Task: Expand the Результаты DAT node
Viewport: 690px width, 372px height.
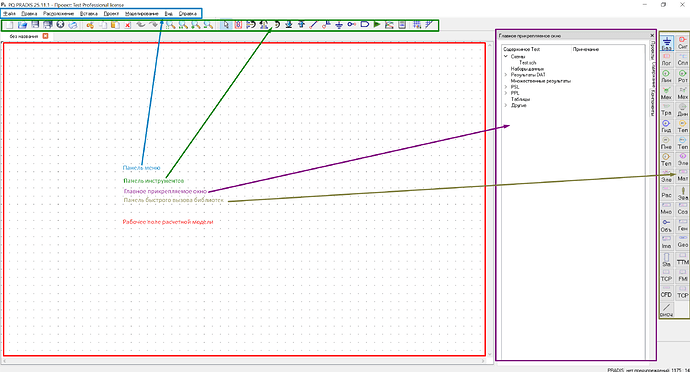Action: pos(506,75)
